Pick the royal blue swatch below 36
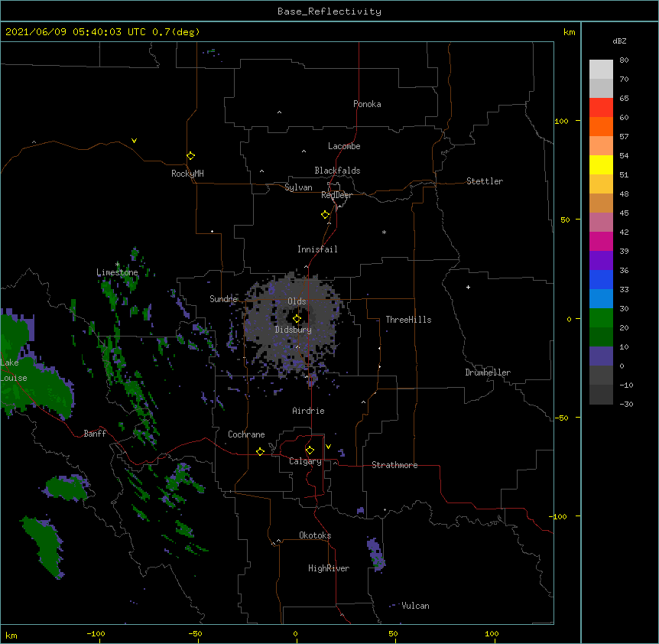This screenshot has height=644, width=659. tap(601, 279)
